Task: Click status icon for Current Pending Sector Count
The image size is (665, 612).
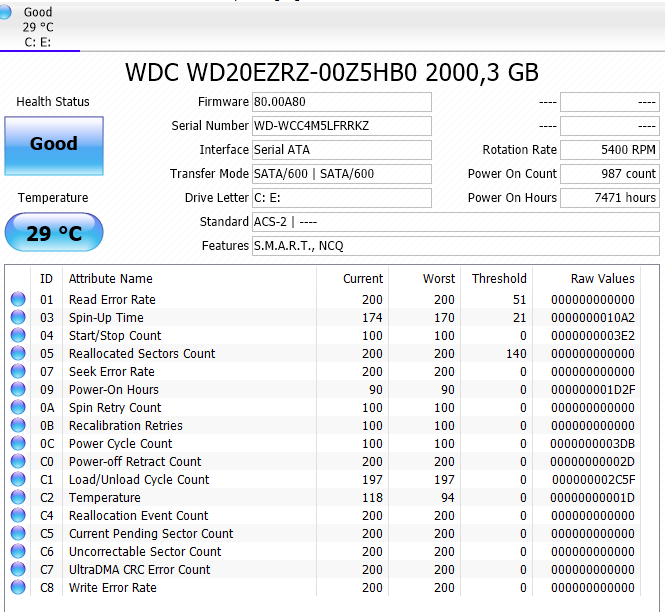Action: point(18,534)
